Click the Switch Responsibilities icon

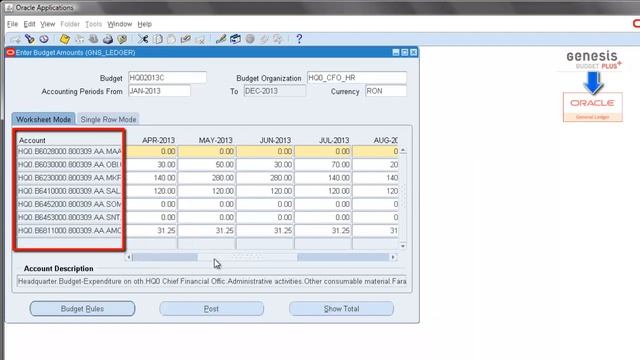(x=93, y=39)
